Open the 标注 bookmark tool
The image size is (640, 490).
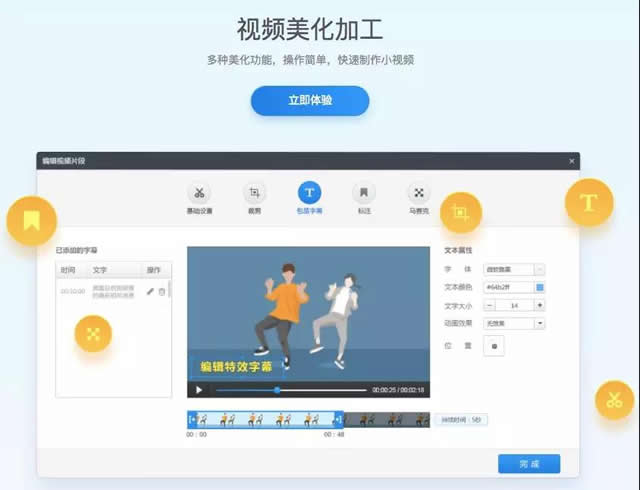tap(364, 193)
